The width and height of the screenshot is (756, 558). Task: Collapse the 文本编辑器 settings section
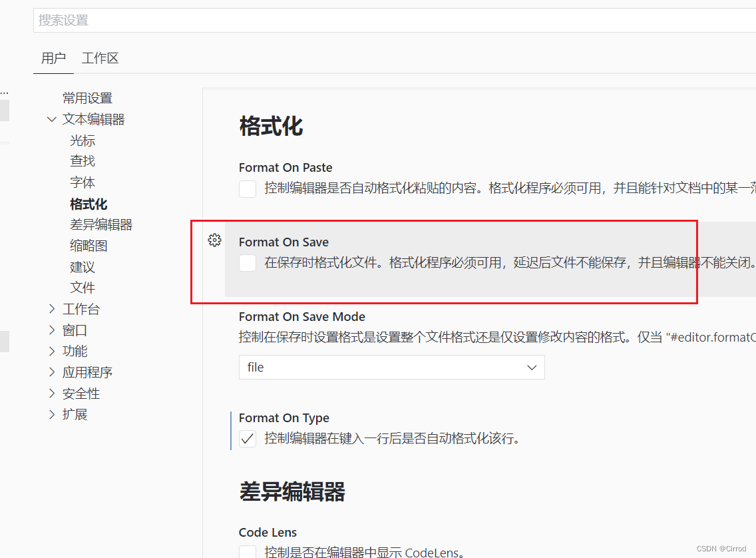tap(52, 119)
